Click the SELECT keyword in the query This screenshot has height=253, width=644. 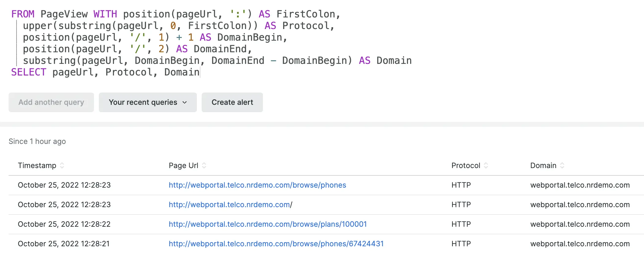29,72
